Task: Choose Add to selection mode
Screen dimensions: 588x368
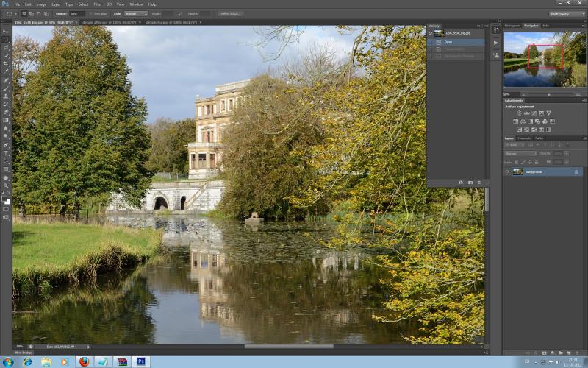Action: 32,14
